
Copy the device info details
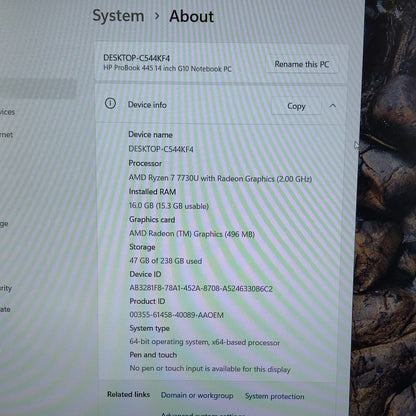(296, 106)
